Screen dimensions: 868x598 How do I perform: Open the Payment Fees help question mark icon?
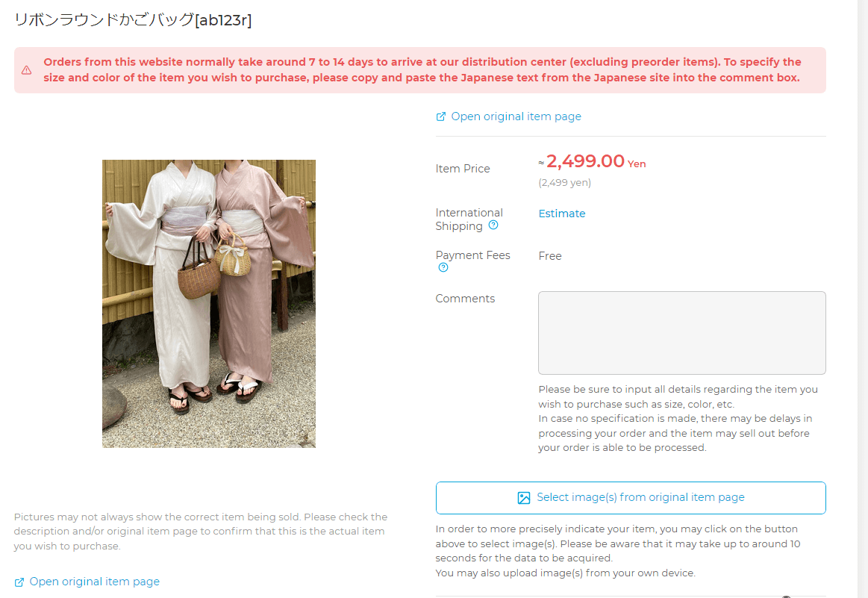point(443,267)
